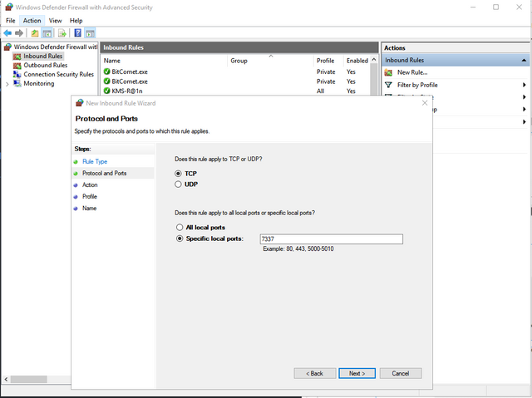Open the Help toolbar icon
The height and width of the screenshot is (398, 532).
pos(77,33)
